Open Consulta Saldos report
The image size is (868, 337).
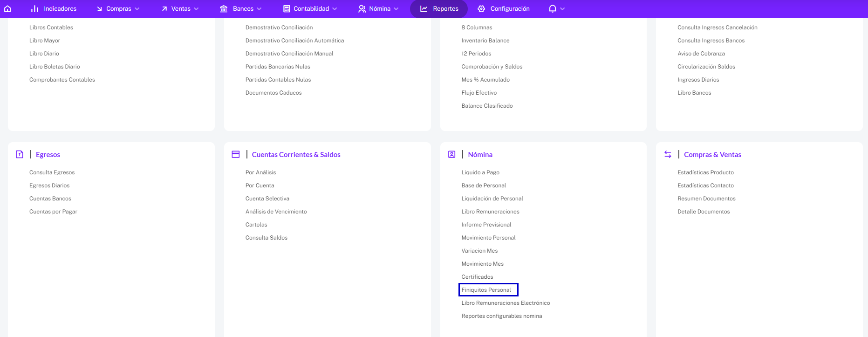267,238
